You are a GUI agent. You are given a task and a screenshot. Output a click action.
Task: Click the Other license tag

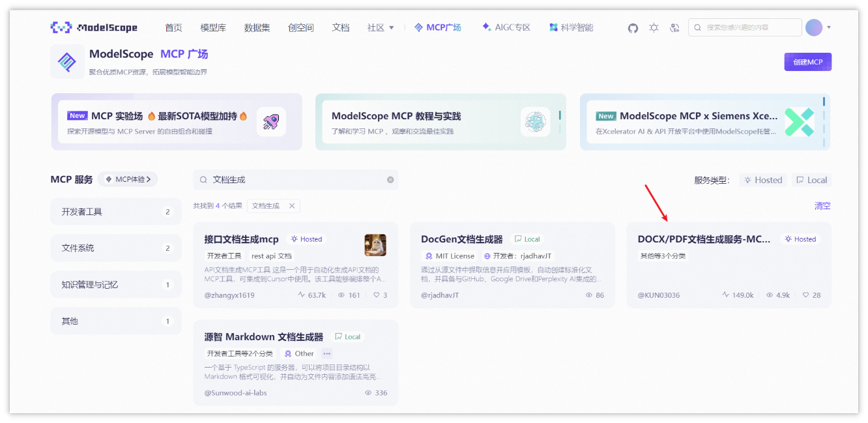(x=299, y=353)
